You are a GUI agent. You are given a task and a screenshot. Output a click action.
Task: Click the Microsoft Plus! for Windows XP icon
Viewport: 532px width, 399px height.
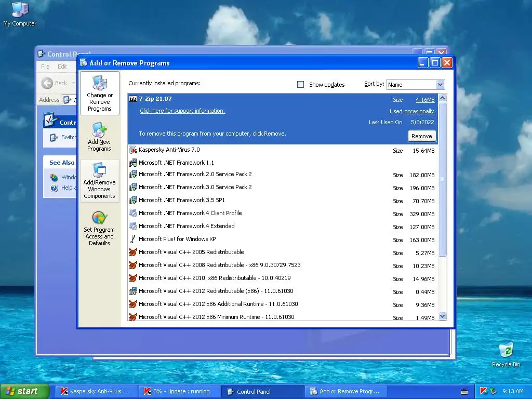tap(133, 239)
